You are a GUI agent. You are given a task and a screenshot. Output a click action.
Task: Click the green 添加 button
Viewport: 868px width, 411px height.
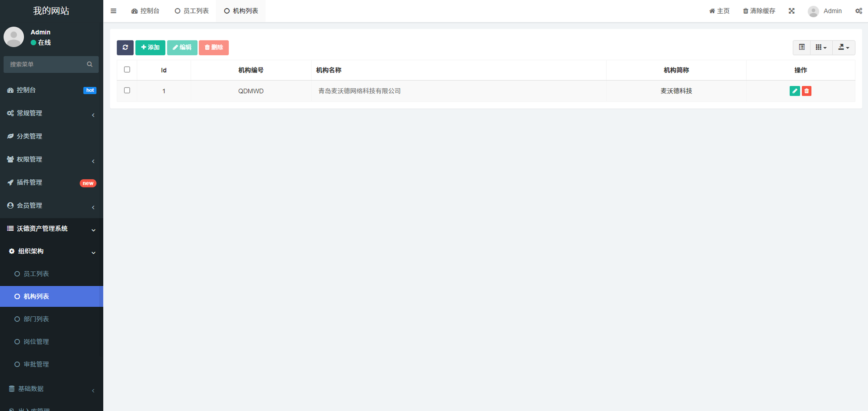coord(150,47)
